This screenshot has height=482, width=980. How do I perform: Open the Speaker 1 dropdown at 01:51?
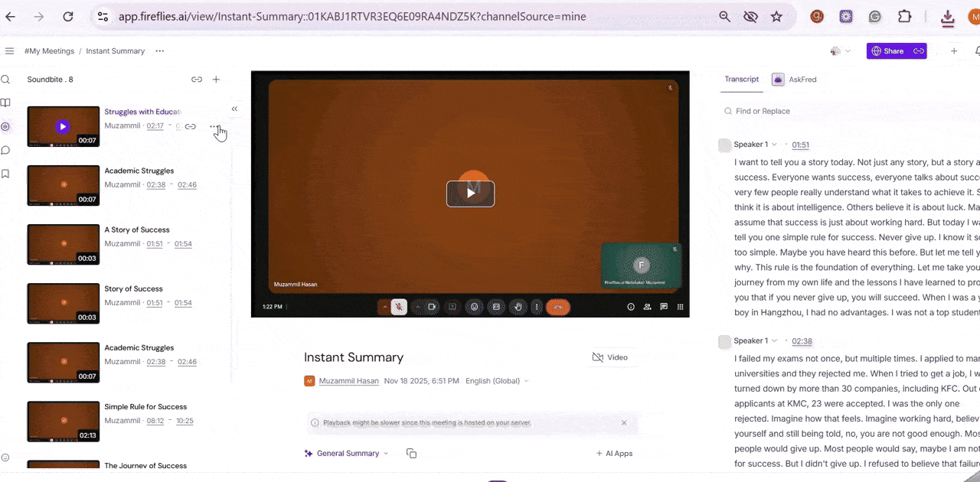(x=773, y=144)
